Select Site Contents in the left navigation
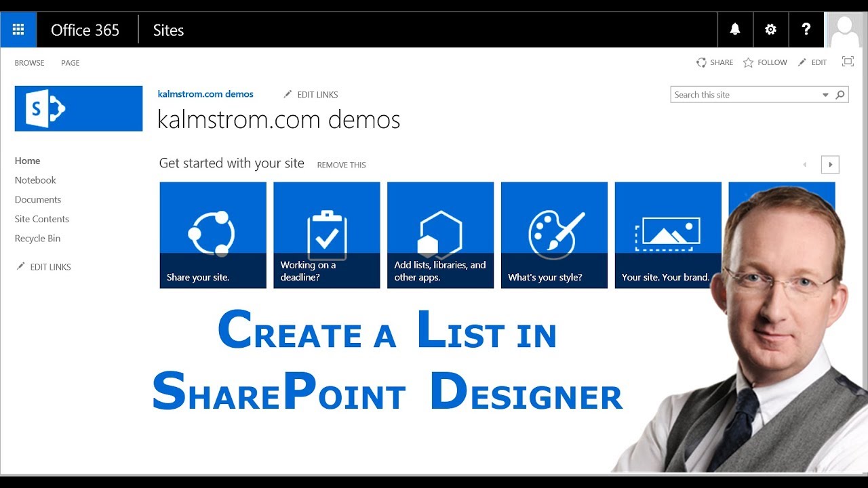Viewport: 868px width, 488px height. [x=42, y=219]
